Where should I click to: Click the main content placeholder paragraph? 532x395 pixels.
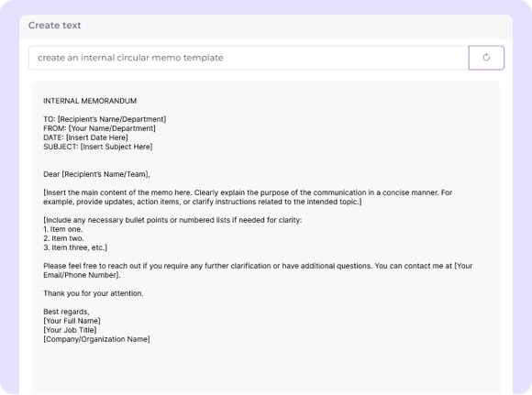pyautogui.click(x=248, y=197)
